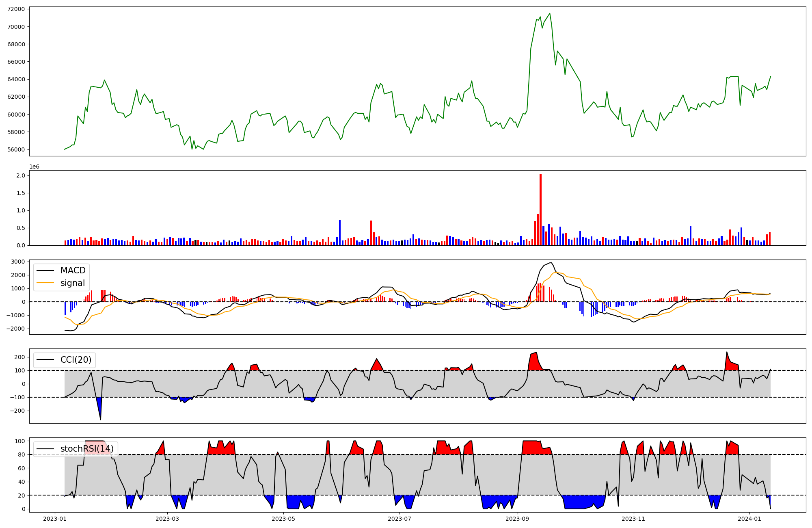
Task: Click the tallest red volume bar
Action: pos(540,209)
